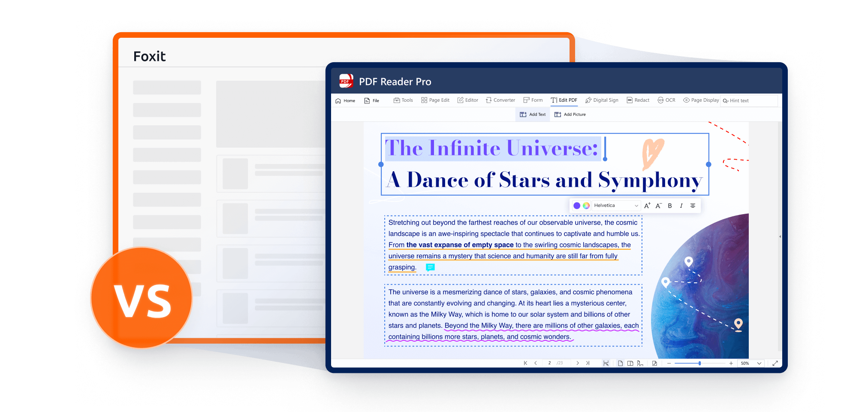This screenshot has height=412, width=868.
Task: Select single page view
Action: [620, 363]
